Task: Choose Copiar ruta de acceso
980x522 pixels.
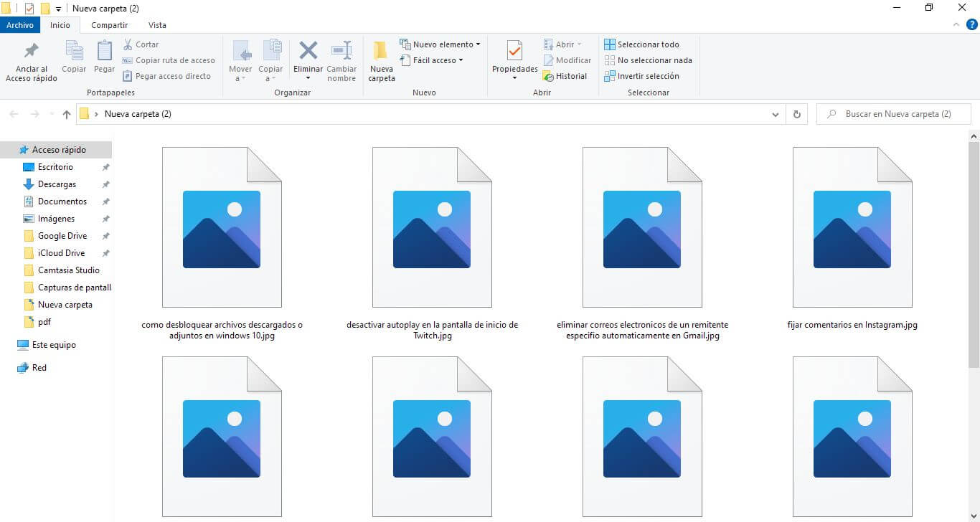Action: tap(169, 60)
